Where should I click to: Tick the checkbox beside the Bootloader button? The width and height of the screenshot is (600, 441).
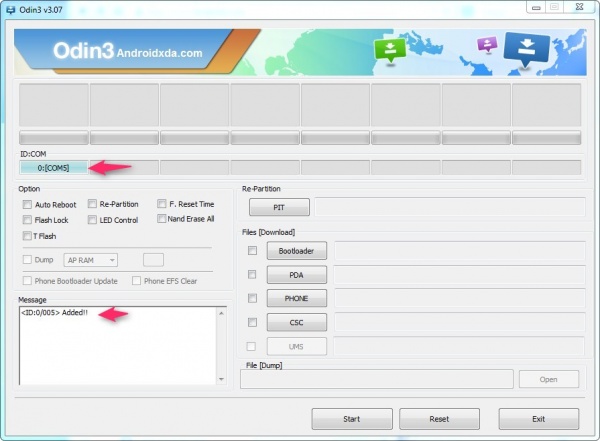[x=252, y=250]
